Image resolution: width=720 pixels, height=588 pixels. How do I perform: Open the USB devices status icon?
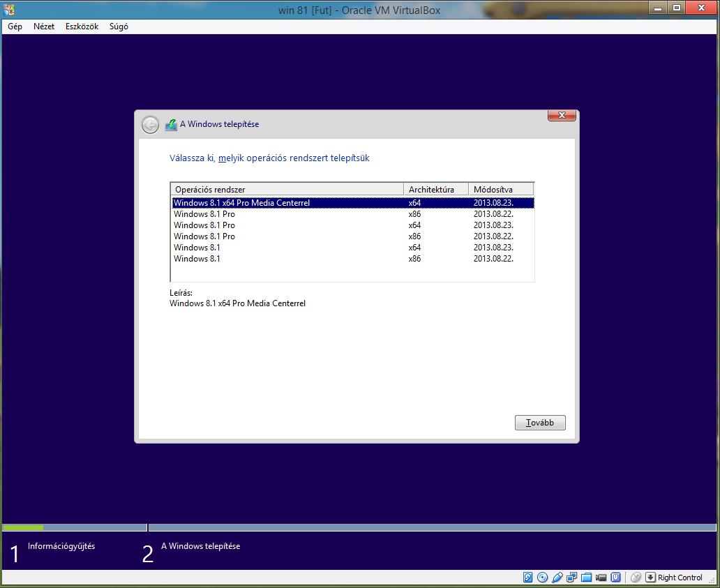point(557,577)
